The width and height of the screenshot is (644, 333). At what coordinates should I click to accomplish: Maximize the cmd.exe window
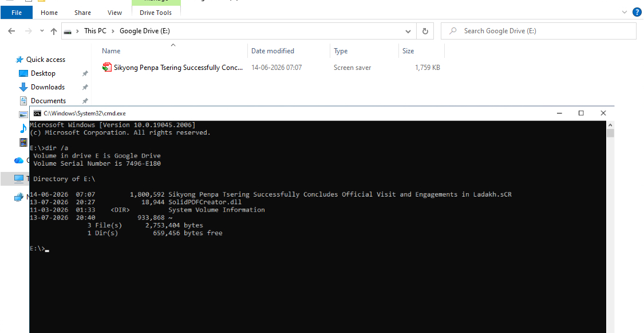(581, 113)
